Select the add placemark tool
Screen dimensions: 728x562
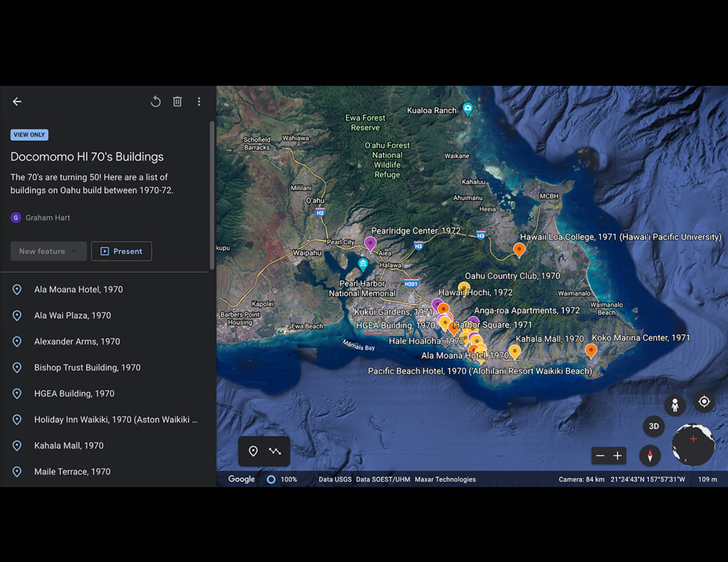click(x=253, y=451)
